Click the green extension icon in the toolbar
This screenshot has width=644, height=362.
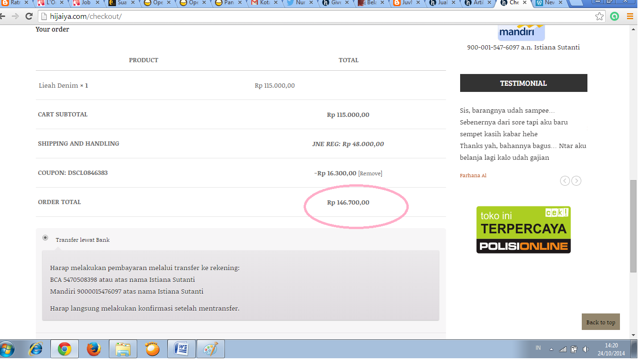pos(614,16)
